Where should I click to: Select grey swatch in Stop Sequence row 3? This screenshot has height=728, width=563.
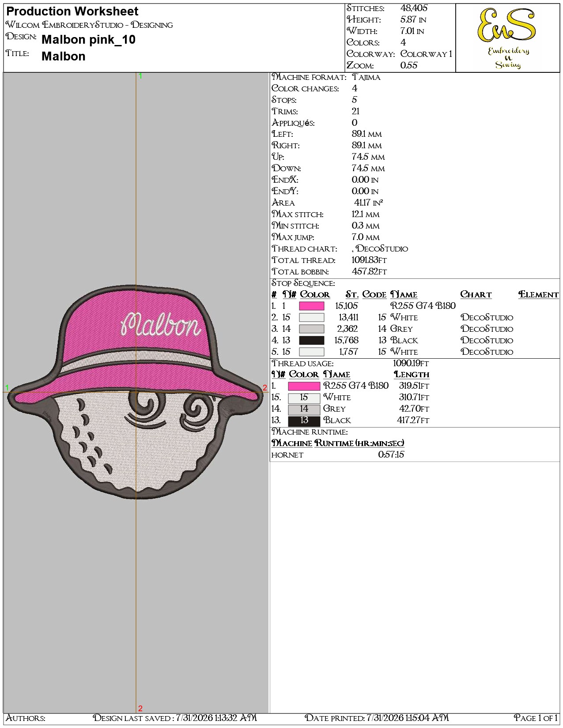point(311,329)
